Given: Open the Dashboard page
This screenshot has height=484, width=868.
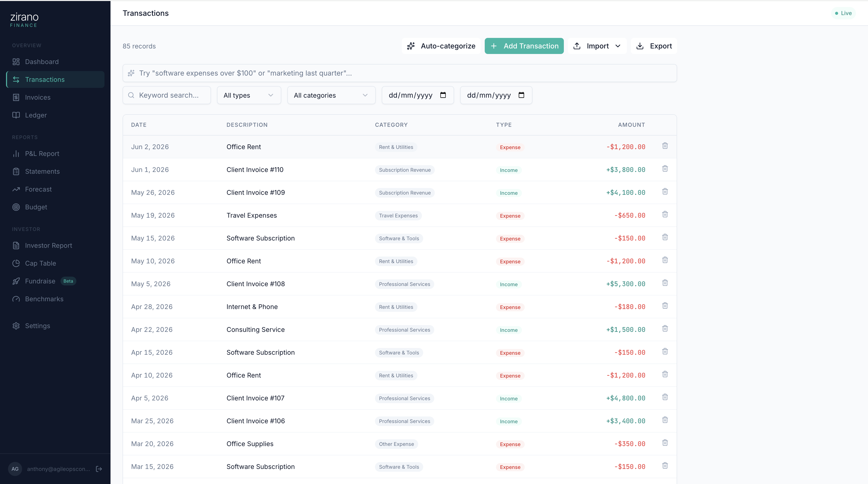Looking at the screenshot, I should pos(55,62).
